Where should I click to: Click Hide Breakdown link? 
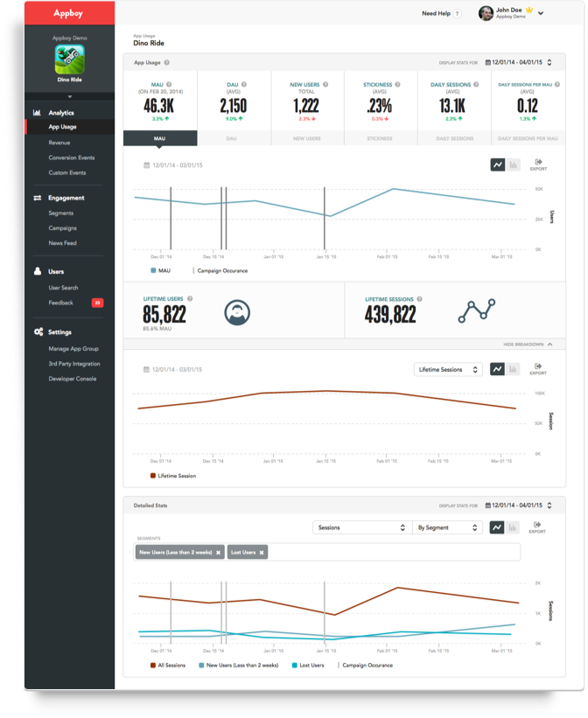pyautogui.click(x=528, y=345)
